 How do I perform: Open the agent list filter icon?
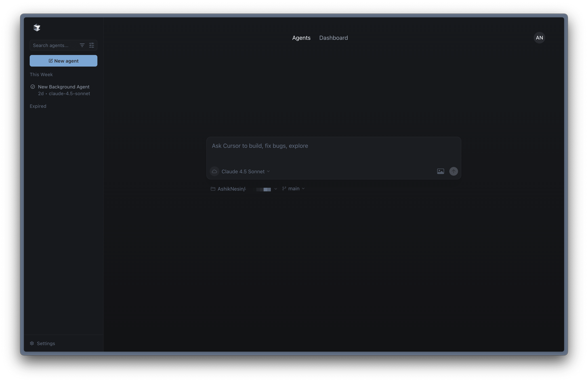click(x=82, y=45)
